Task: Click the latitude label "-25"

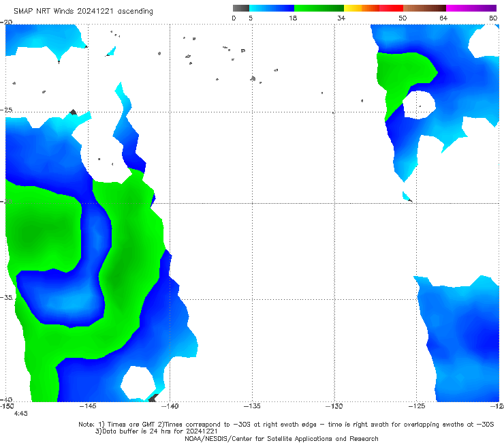Action: coord(6,110)
